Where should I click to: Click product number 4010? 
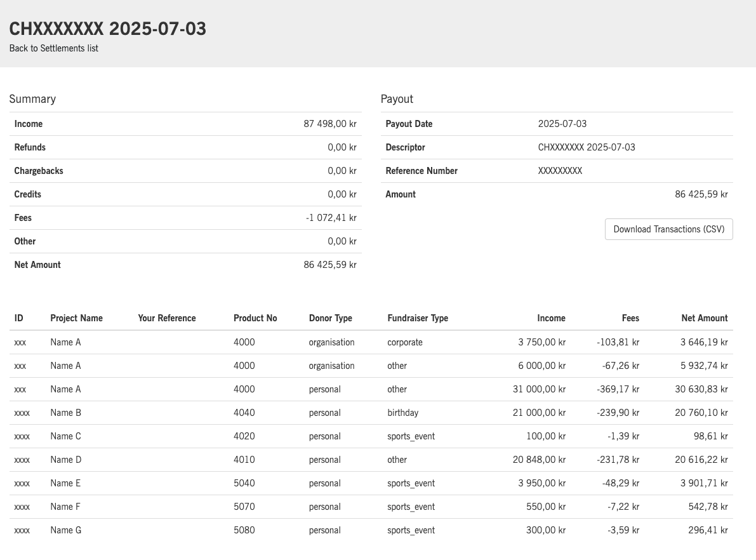[x=244, y=460]
